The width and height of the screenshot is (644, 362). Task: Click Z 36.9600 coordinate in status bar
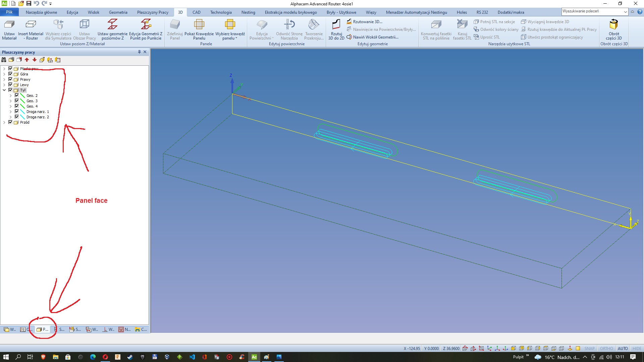451,349
